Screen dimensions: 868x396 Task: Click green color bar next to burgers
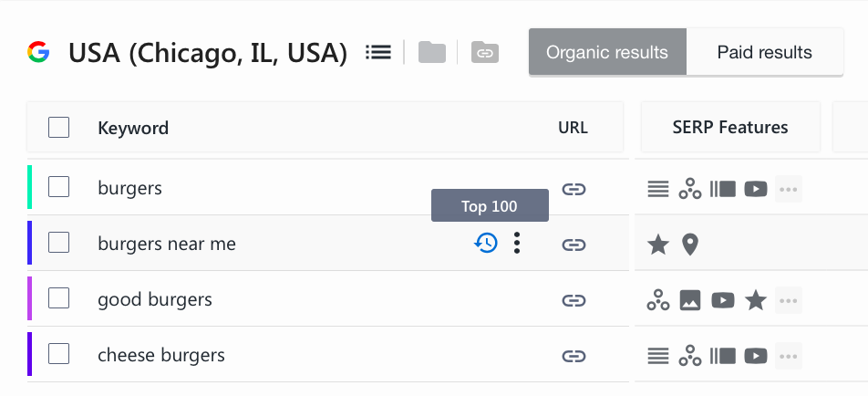tap(29, 187)
